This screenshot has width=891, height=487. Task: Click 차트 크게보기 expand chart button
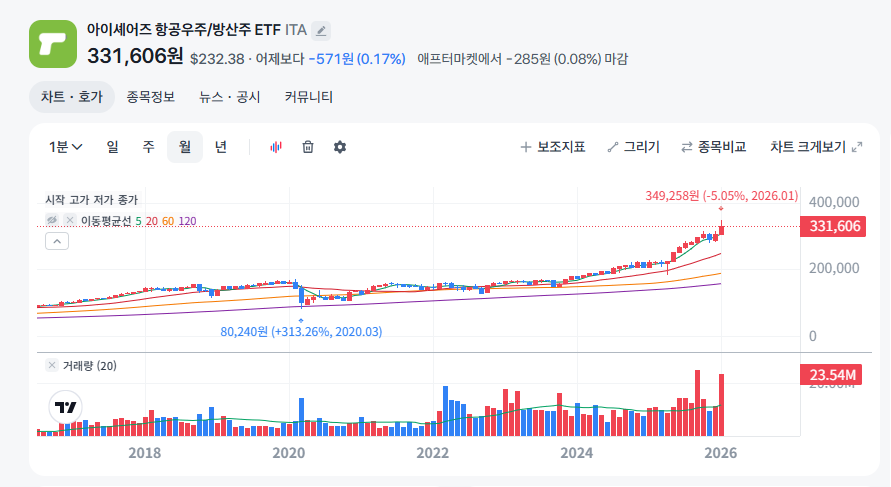[x=816, y=147]
